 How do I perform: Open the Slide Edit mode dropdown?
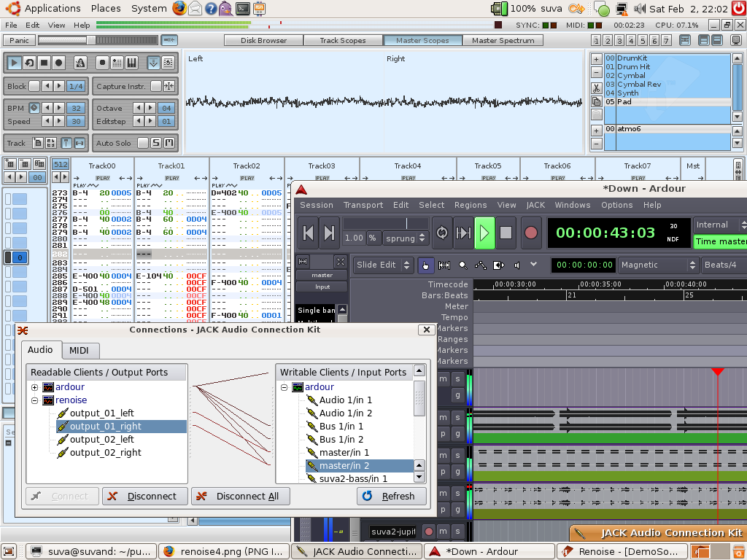[383, 265]
